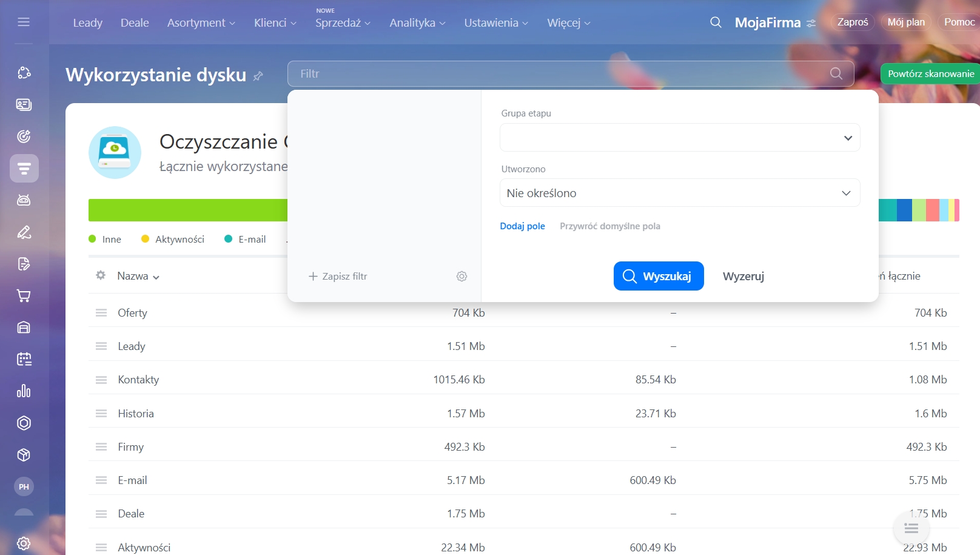The height and width of the screenshot is (555, 980).
Task: Sort by the Nazwa column dropdown
Action: pos(138,277)
